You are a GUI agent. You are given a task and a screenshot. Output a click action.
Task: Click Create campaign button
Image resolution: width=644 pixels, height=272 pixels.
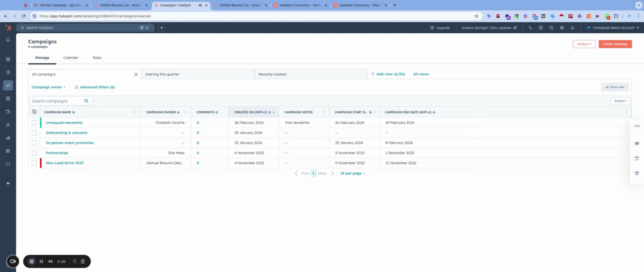[x=615, y=44]
